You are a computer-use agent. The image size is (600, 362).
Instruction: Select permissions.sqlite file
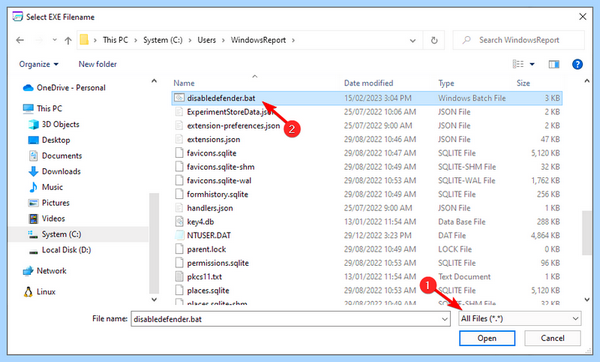367,263
